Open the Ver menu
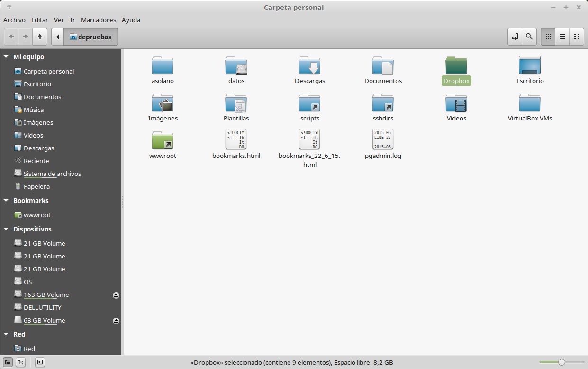588x369 pixels. click(x=59, y=20)
